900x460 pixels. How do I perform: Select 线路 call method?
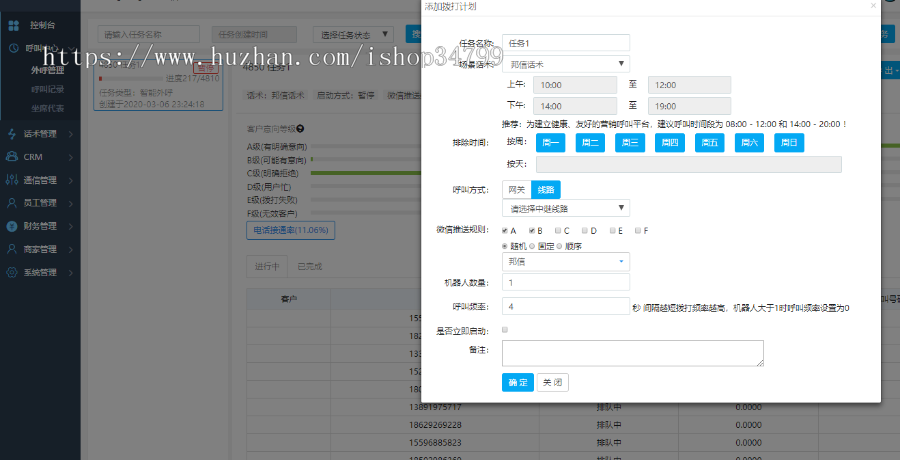point(546,190)
